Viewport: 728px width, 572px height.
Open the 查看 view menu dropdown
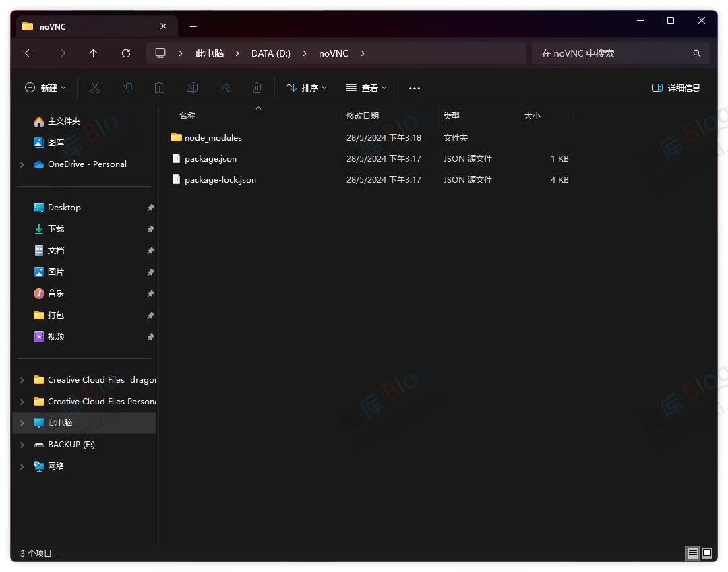point(365,88)
